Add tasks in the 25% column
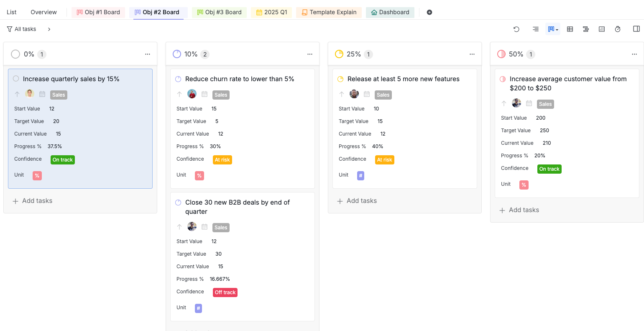This screenshot has width=644, height=331. 357,201
